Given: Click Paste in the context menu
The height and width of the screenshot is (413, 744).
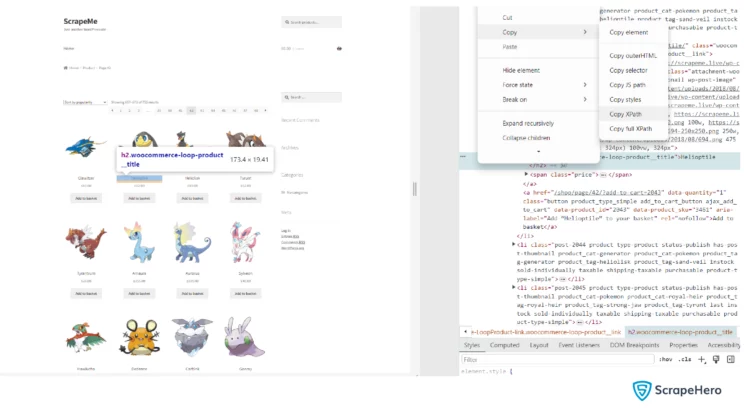Looking at the screenshot, I should coord(510,47).
